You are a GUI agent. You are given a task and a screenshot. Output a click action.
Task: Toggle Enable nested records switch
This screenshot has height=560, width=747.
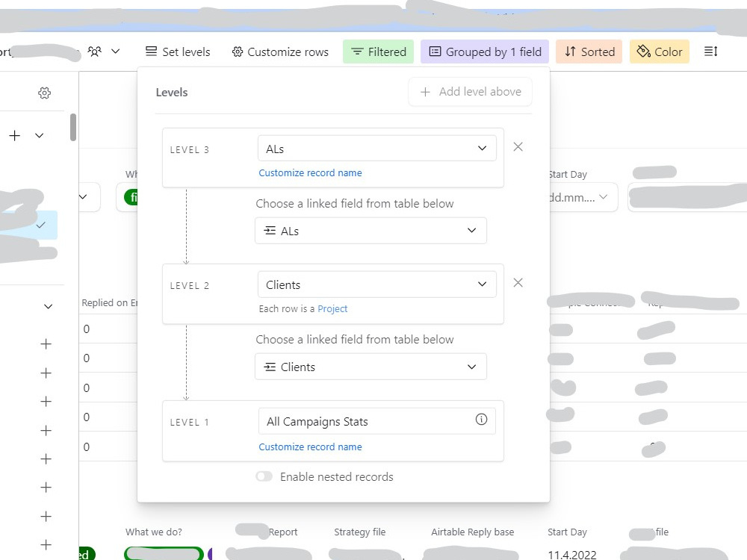coord(264,476)
